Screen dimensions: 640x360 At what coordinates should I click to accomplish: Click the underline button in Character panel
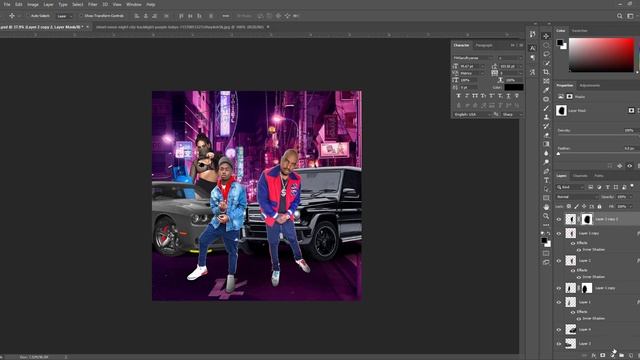(508, 96)
